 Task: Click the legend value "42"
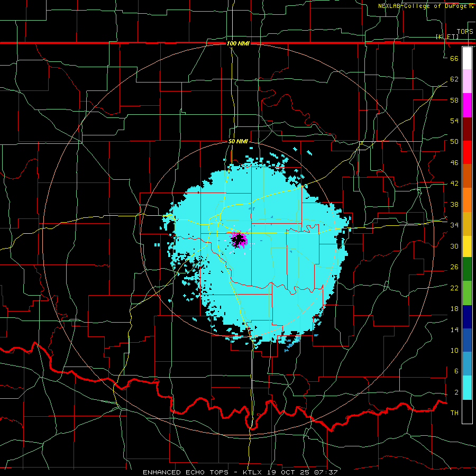[x=454, y=184]
